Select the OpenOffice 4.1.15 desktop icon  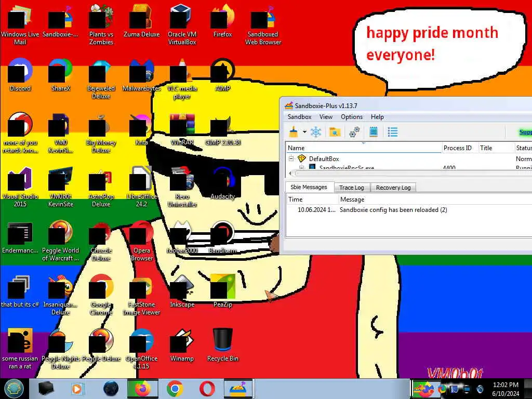[x=141, y=350]
